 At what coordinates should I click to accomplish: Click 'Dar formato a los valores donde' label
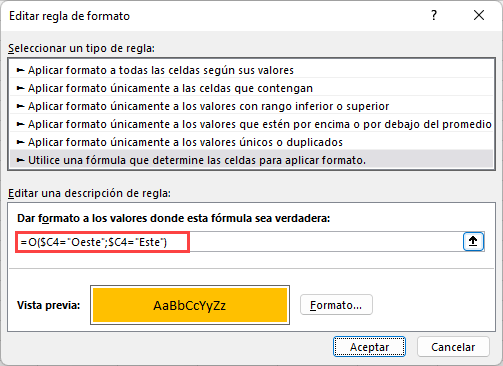click(x=173, y=218)
